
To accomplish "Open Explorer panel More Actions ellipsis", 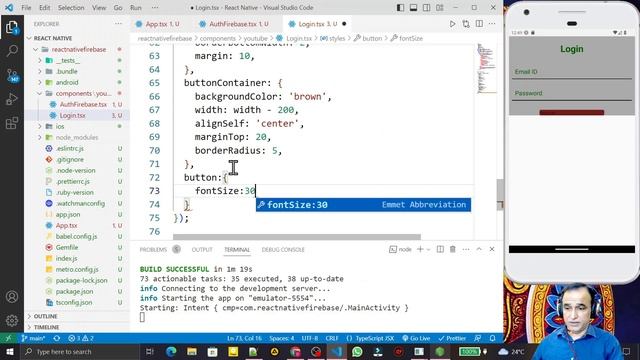I will [118, 24].
